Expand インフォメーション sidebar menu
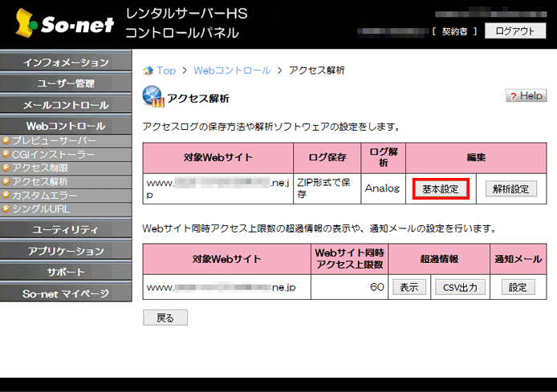This screenshot has width=557, height=392. [66, 63]
